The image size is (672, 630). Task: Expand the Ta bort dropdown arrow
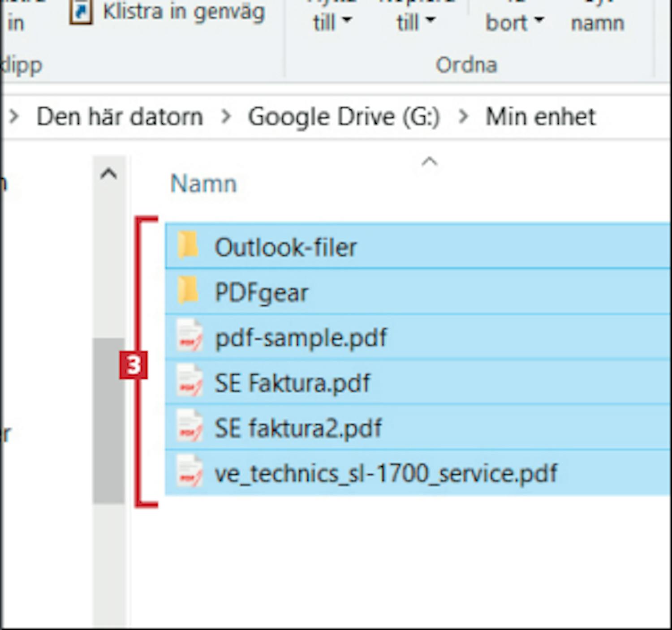(x=539, y=20)
